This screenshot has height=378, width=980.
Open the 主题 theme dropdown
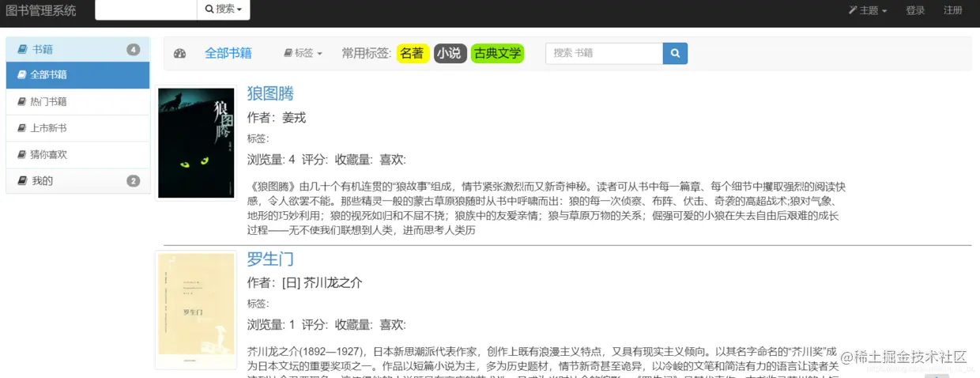[868, 10]
